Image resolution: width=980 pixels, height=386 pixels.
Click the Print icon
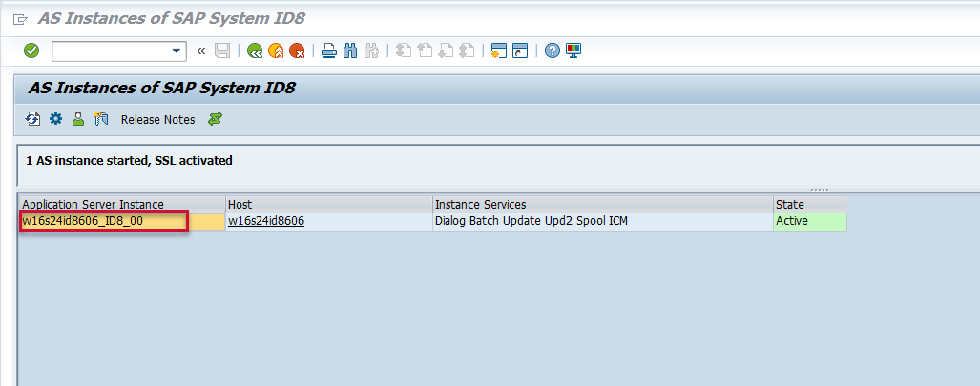coord(328,51)
